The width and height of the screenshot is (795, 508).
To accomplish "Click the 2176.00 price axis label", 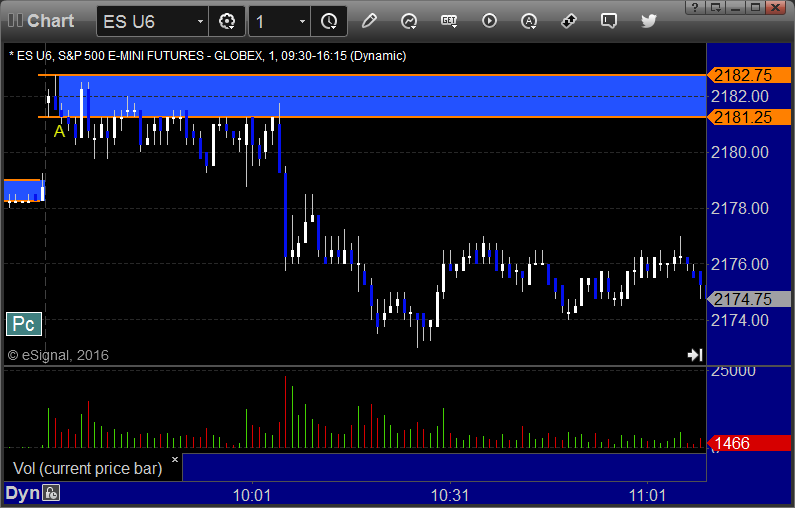I will [x=740, y=264].
